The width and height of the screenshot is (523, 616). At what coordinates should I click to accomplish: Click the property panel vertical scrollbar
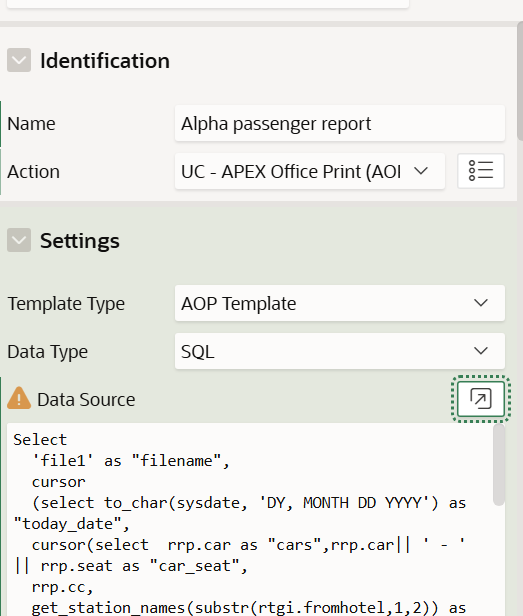pyautogui.click(x=519, y=81)
